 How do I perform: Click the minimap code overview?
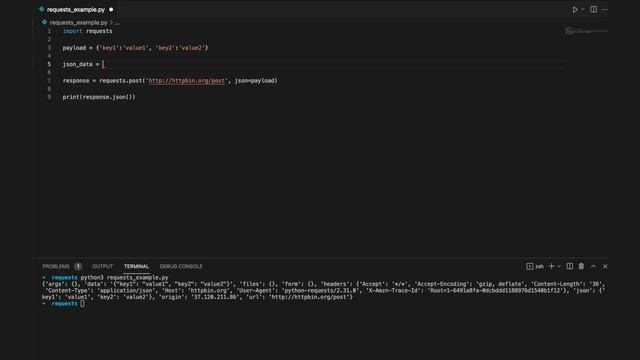click(587, 31)
